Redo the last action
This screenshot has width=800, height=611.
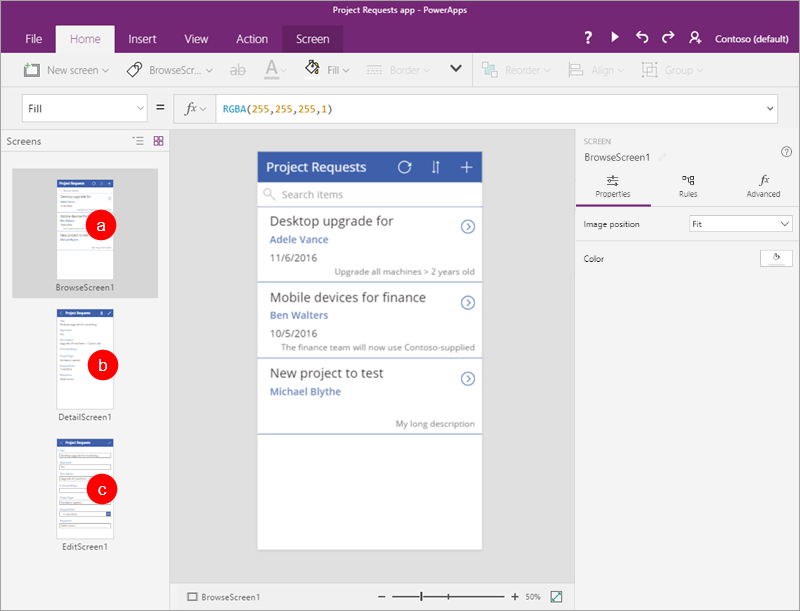pyautogui.click(x=668, y=37)
